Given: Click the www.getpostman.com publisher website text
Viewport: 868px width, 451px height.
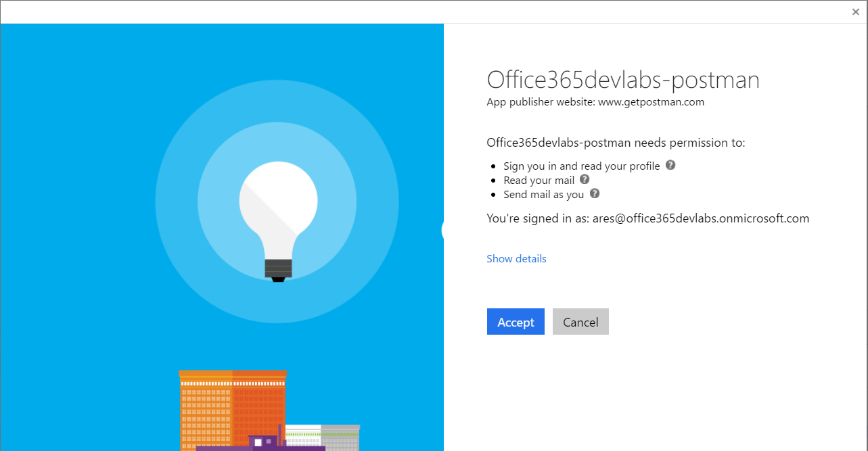Looking at the screenshot, I should [x=651, y=102].
